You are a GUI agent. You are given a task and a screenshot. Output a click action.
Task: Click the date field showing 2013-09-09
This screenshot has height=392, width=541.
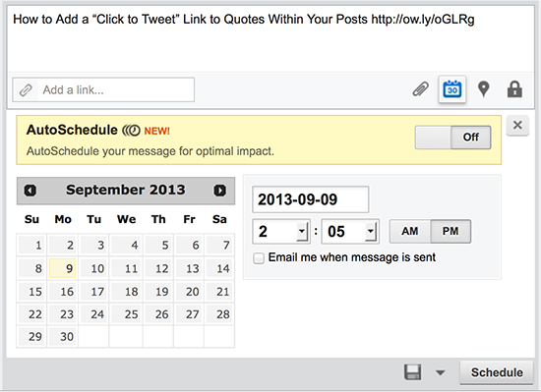pyautogui.click(x=311, y=199)
